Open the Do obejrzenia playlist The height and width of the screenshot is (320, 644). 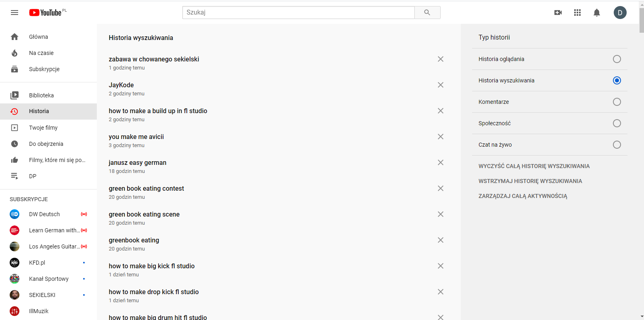pos(46,144)
